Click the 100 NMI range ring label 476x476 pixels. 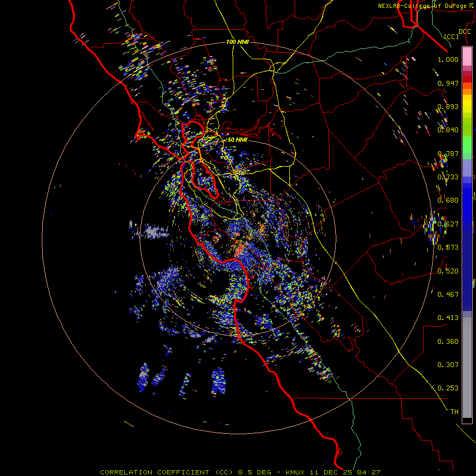237,42
